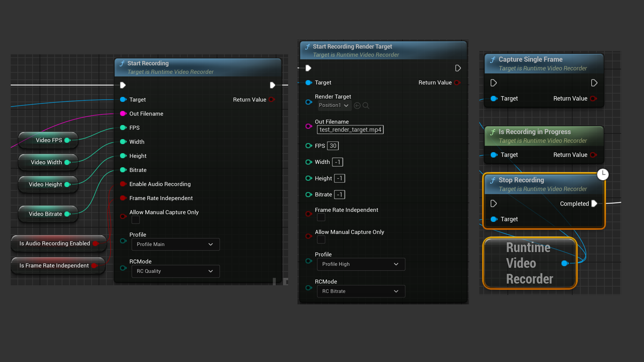Expand the Profile High dropdown

pos(361,264)
